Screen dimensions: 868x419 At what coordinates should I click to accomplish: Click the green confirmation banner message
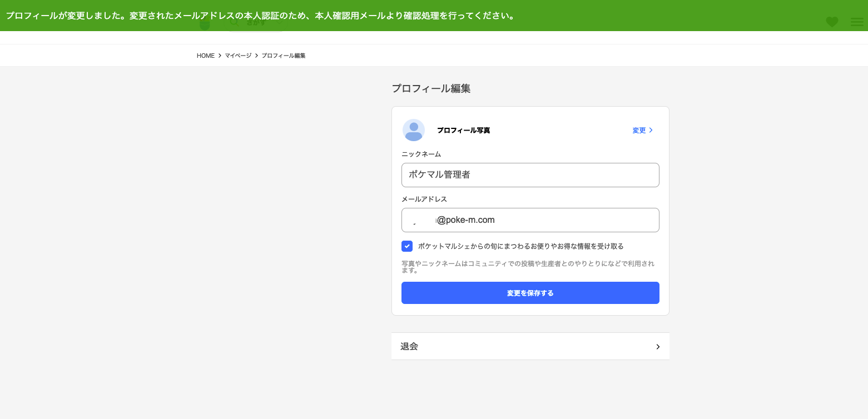[x=260, y=16]
